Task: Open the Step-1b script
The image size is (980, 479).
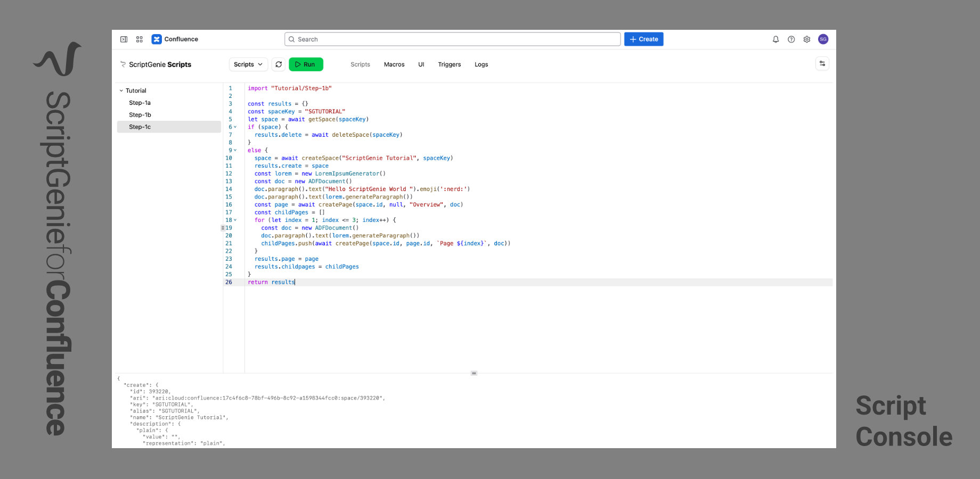Action: click(x=140, y=115)
